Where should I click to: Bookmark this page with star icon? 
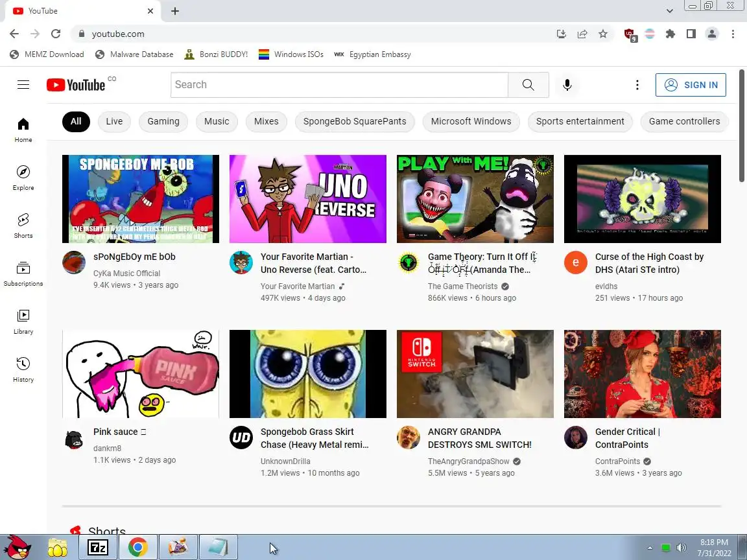pyautogui.click(x=603, y=34)
